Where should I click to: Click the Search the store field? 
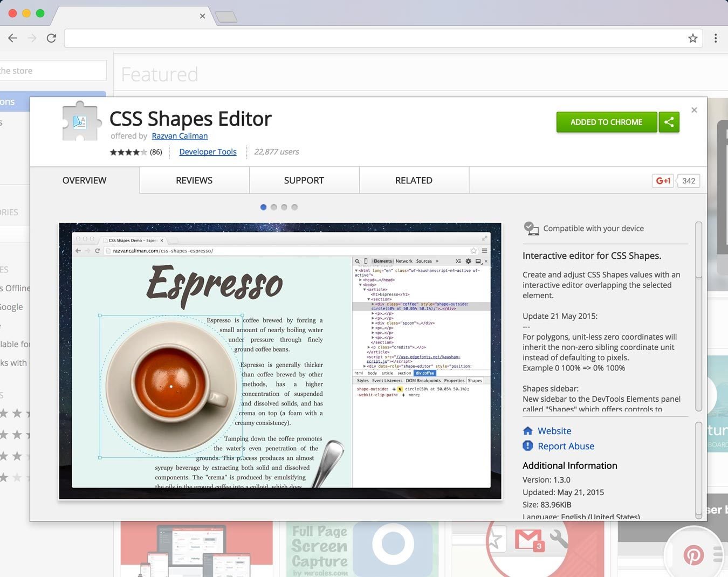(53, 71)
